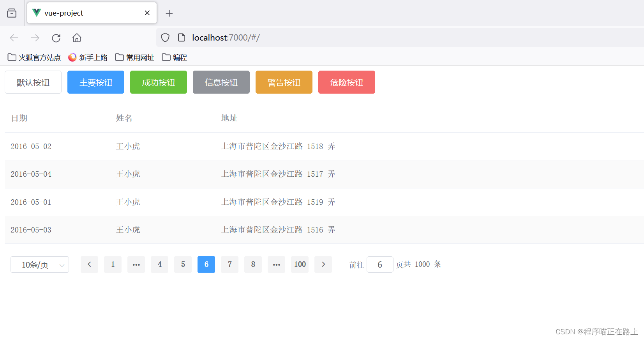644x339 pixels.
Task: Click 王小虎 in the 2016-05-03 row
Action: pyautogui.click(x=128, y=230)
